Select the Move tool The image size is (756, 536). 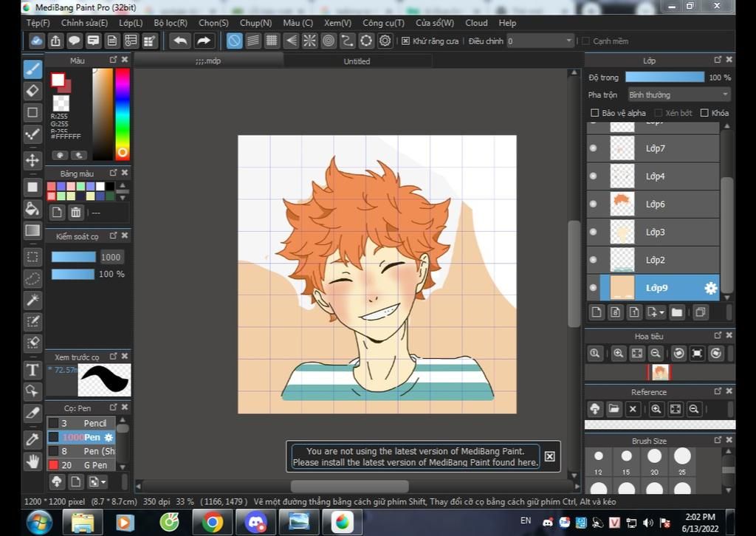point(32,160)
